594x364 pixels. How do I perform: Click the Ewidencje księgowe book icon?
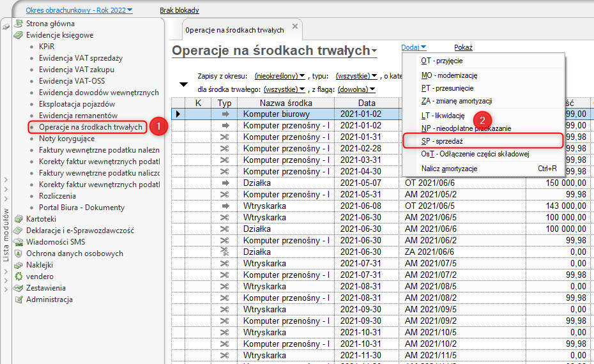pyautogui.click(x=19, y=35)
